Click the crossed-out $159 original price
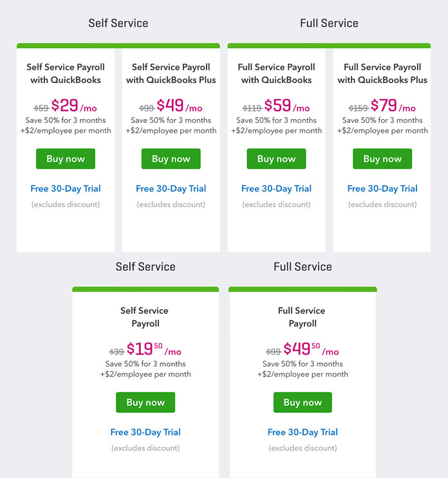Screen dimensions: 448x478 pos(359,108)
